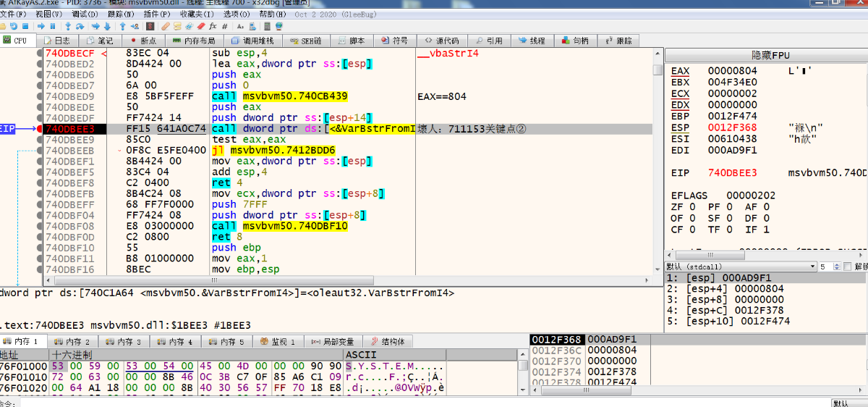Toggle the 解锁 checkbox
The width and height of the screenshot is (868, 407).
coord(848,267)
